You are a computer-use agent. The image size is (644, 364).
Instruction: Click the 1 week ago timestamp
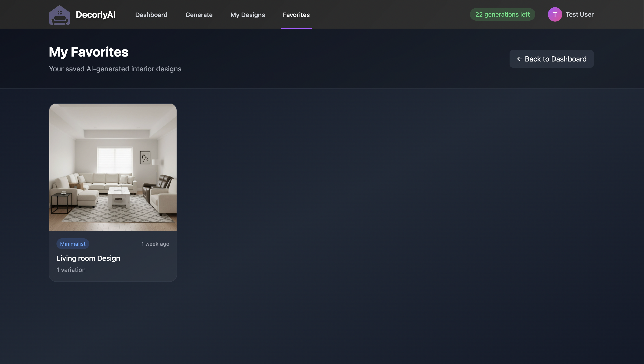155,243
